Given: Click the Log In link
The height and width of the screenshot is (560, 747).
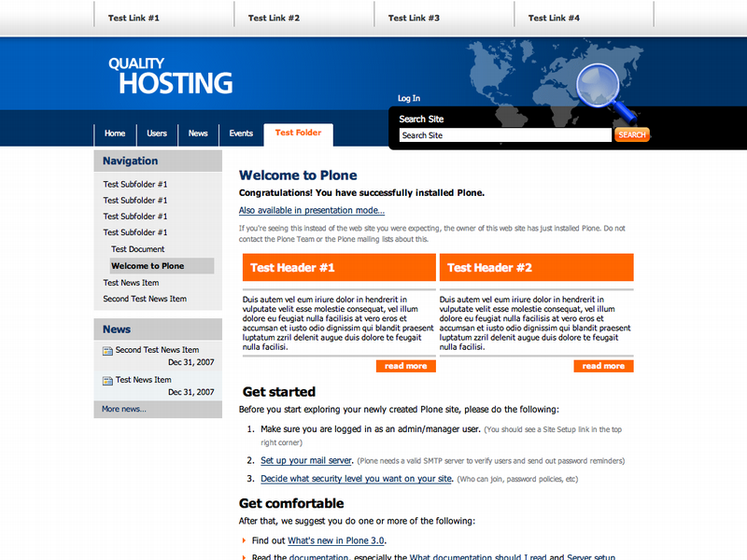Looking at the screenshot, I should coord(409,98).
